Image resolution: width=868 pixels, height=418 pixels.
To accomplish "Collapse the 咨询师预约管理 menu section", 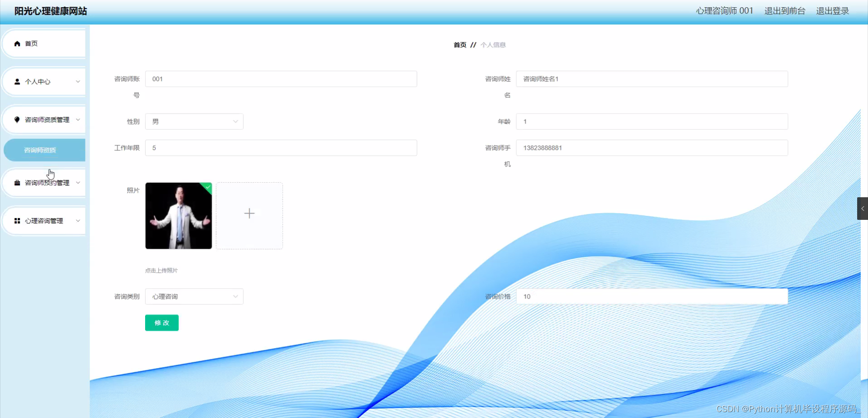I will (x=77, y=182).
